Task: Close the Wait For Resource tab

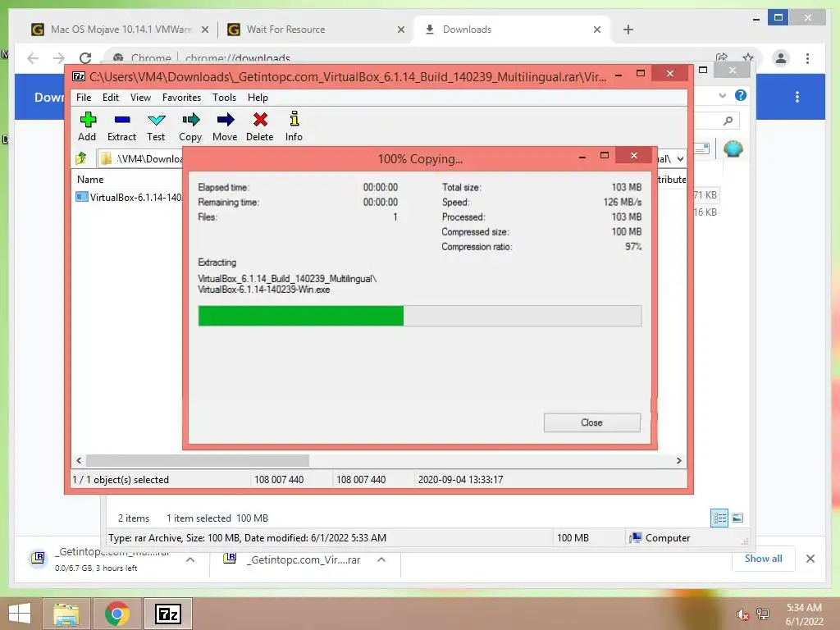Action: pos(400,30)
